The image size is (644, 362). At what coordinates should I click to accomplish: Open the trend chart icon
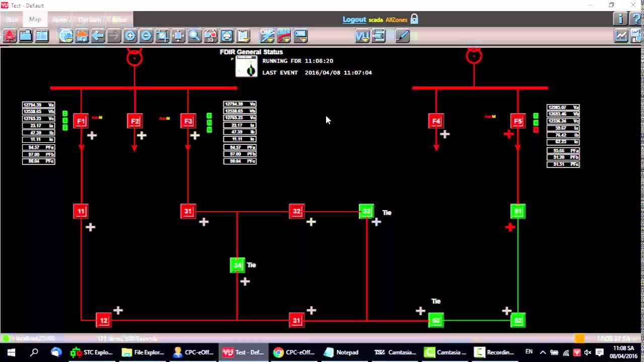[x=621, y=36]
